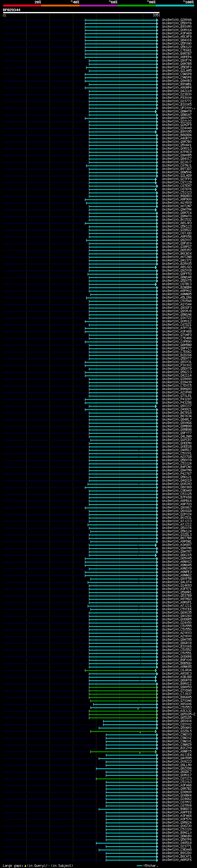The height and width of the screenshot is (868, 197).
Task: Select the UniRef100_B9MTB7 label
Action: [177, 54]
